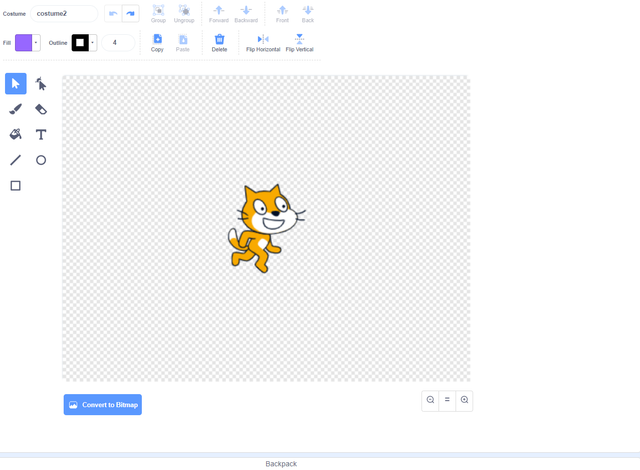Reset canvas zoom to default
Screen dimensions: 640x470
click(447, 400)
